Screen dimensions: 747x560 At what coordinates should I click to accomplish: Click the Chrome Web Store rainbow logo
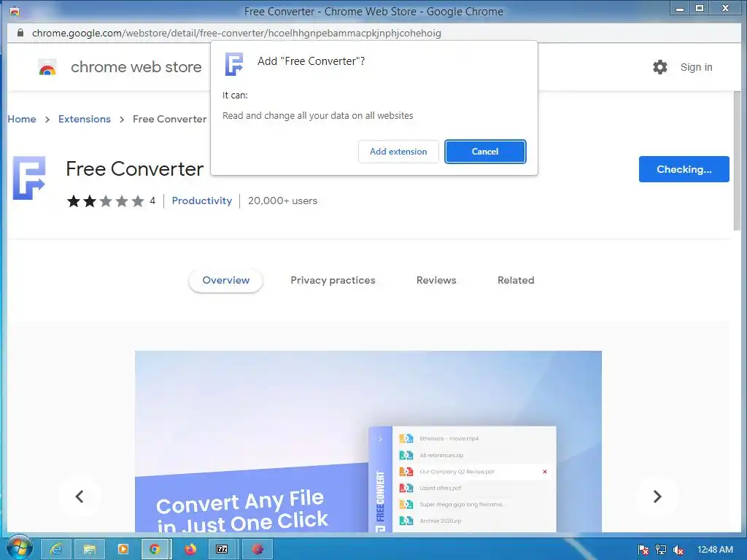pyautogui.click(x=47, y=67)
